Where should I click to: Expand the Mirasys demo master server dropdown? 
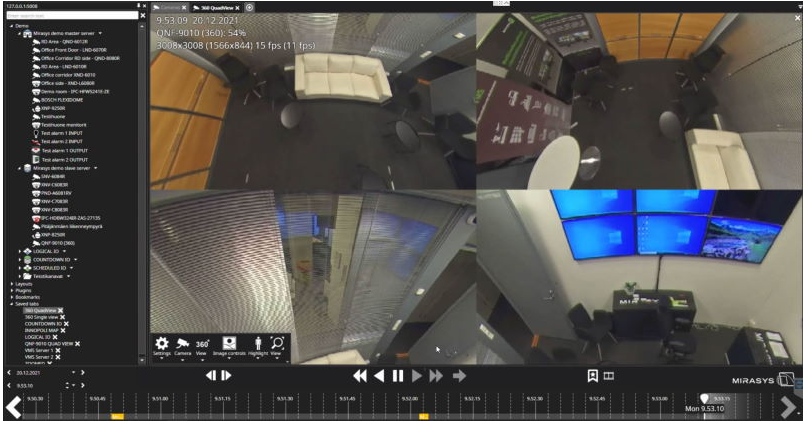point(100,34)
